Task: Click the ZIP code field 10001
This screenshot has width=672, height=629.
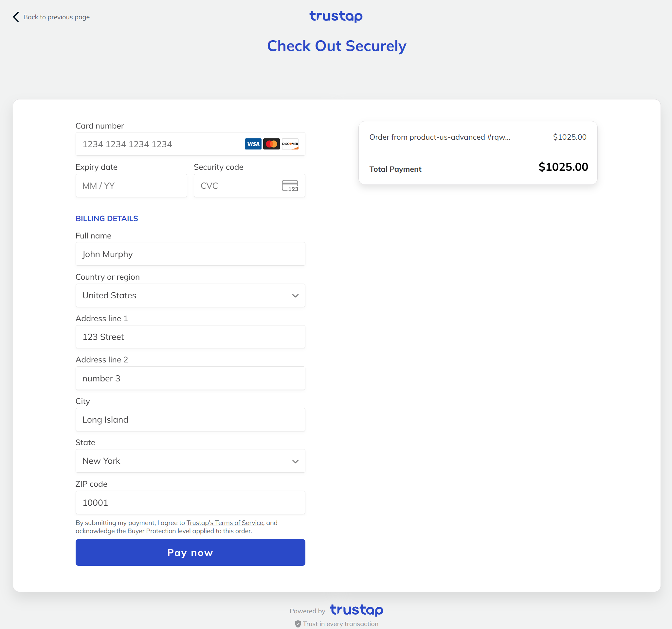Action: 190,502
